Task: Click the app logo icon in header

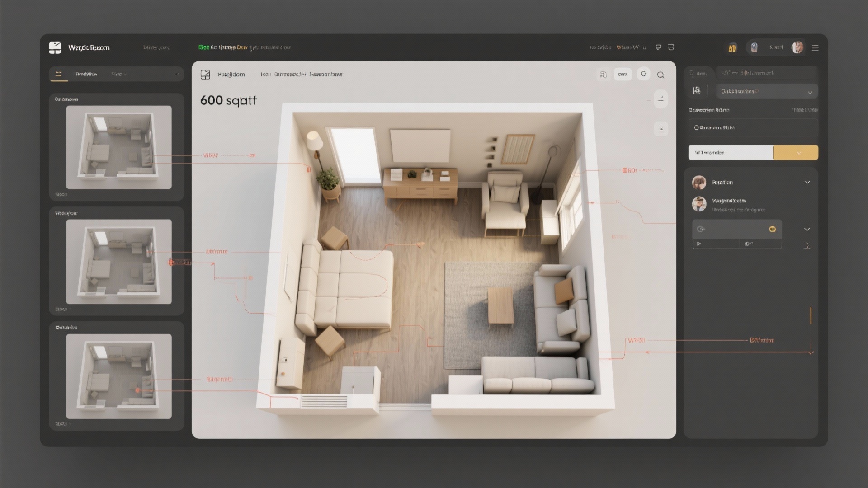Action: pyautogui.click(x=55, y=47)
